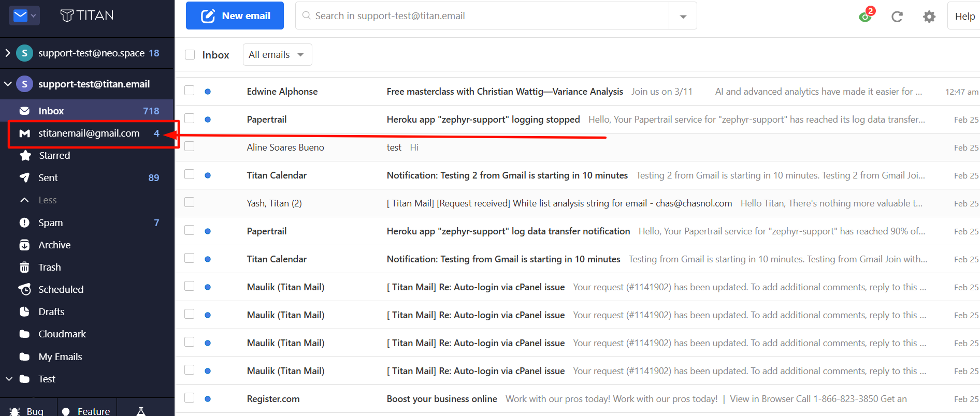The width and height of the screenshot is (980, 416).
Task: Click the Gmail M icon in sidebar
Action: [x=24, y=133]
